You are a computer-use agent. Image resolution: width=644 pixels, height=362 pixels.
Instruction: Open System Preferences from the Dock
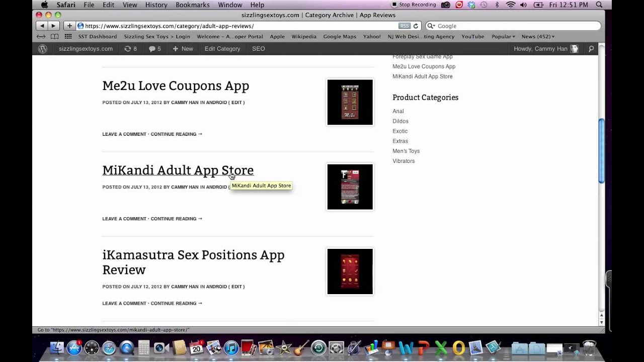coord(336,347)
